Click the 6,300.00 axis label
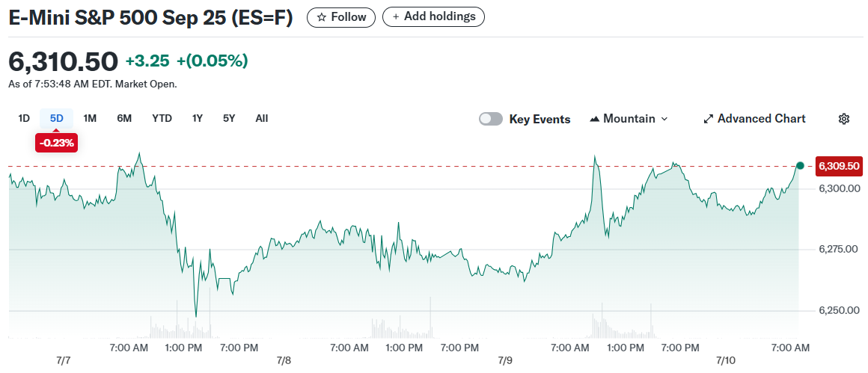The image size is (868, 373). (840, 188)
